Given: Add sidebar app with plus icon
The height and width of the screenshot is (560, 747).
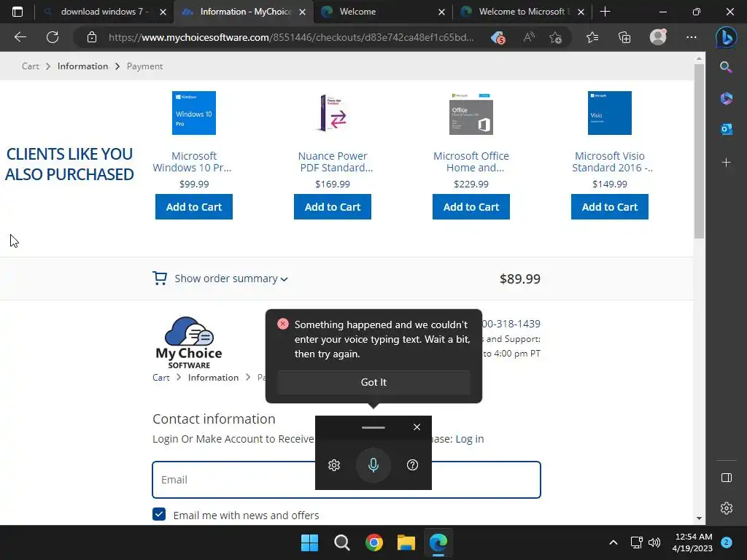Looking at the screenshot, I should click(726, 163).
